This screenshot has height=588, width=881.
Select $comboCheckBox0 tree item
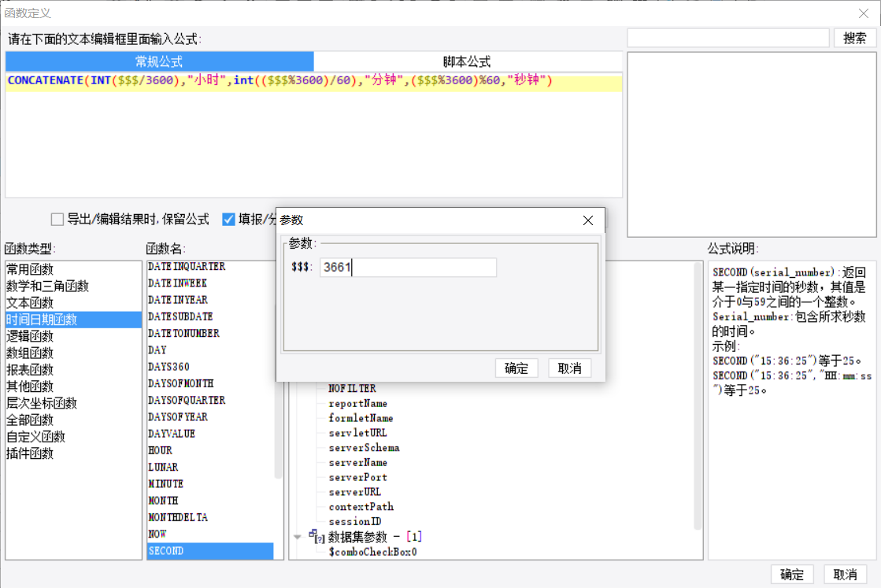pos(373,552)
